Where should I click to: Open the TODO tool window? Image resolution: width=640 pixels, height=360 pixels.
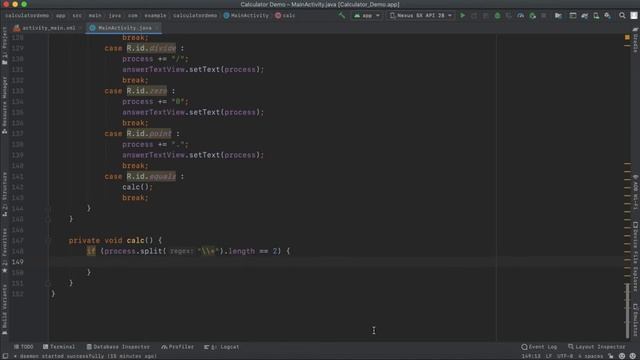point(23,347)
